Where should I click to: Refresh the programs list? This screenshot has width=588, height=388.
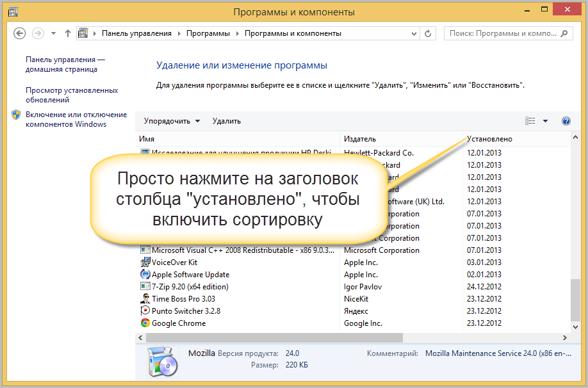coord(428,33)
